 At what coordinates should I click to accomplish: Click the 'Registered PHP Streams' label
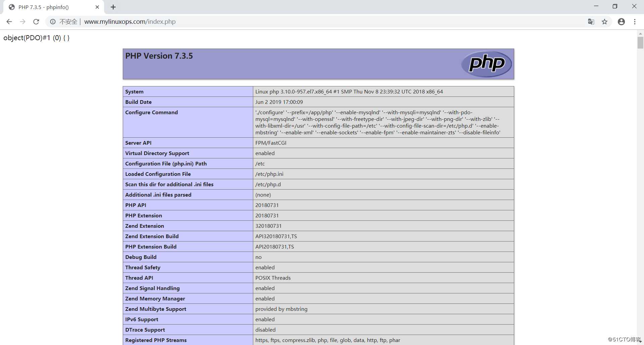point(156,340)
